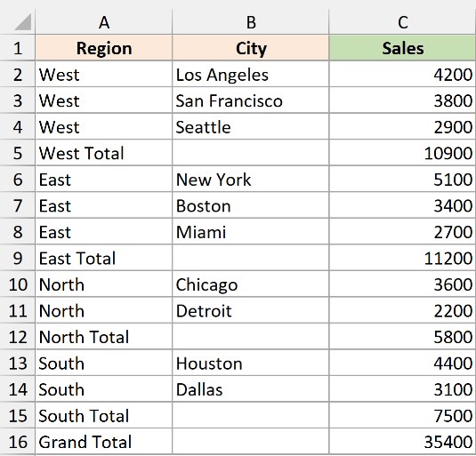
Task: Select the Seattle cell
Action: [251, 127]
